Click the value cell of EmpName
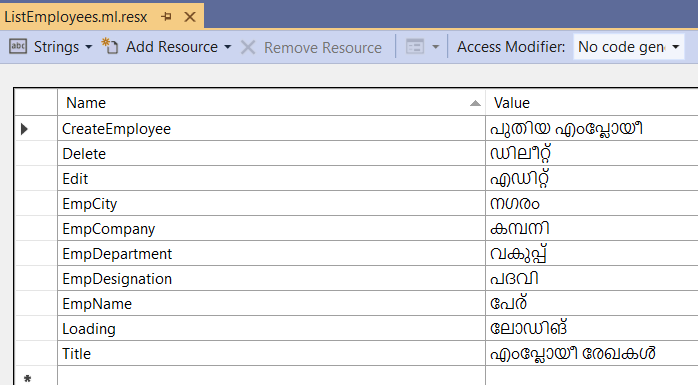The height and width of the screenshot is (385, 698). click(592, 303)
